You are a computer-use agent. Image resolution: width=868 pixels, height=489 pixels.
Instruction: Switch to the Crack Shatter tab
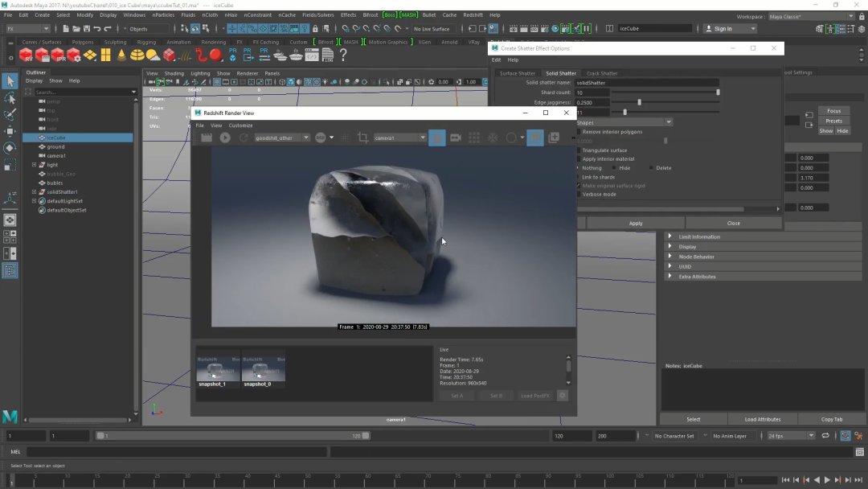602,73
